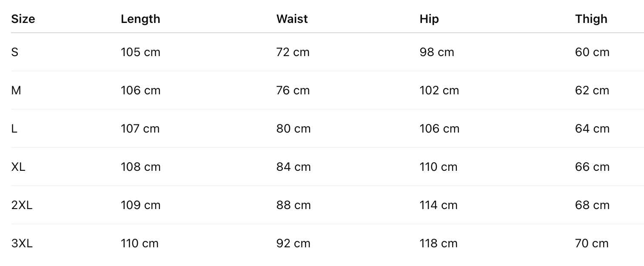Select the XL size row label
The width and height of the screenshot is (644, 266).
pos(18,167)
